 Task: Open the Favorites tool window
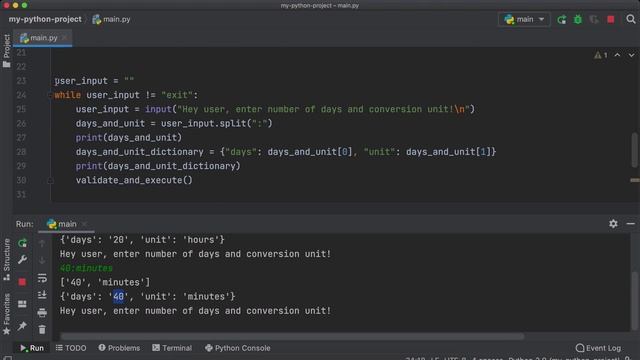(x=7, y=314)
